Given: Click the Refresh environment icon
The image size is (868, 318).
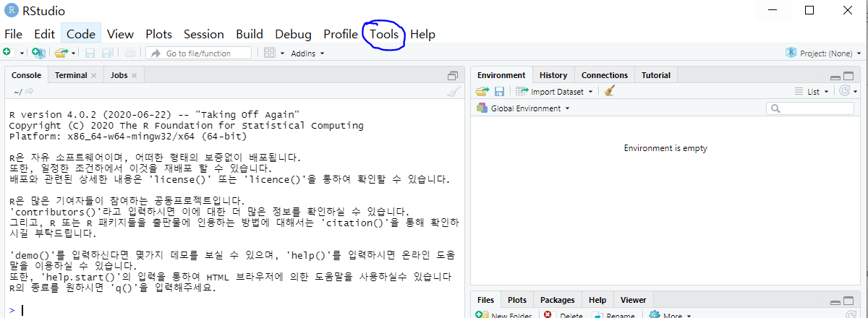Looking at the screenshot, I should point(844,91).
